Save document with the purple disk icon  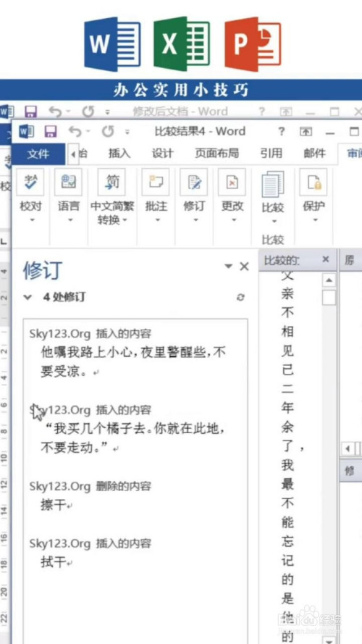coord(51,132)
